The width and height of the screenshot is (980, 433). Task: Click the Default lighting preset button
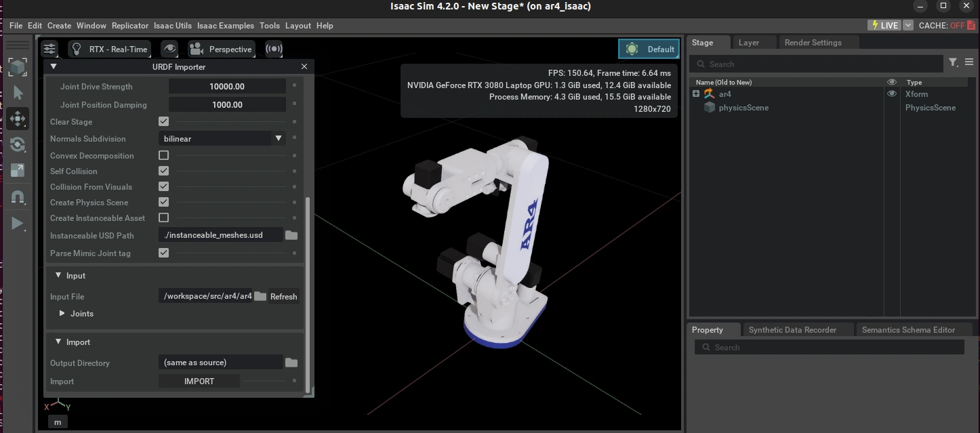(649, 49)
